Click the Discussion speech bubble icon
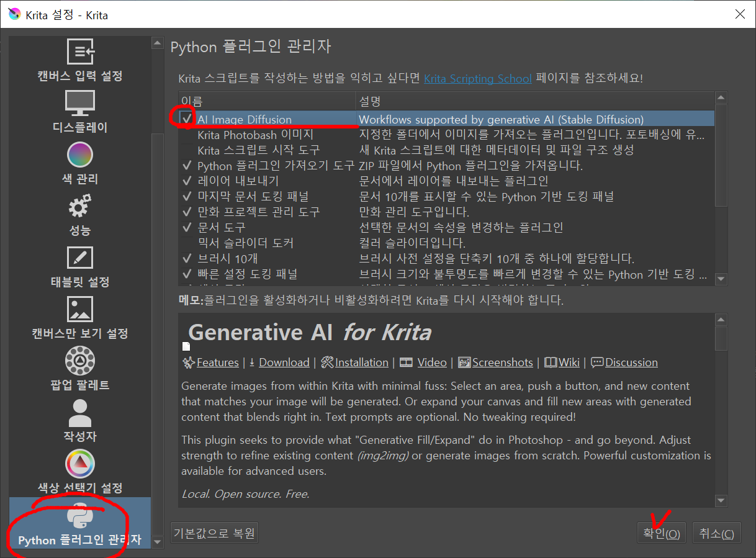This screenshot has width=756, height=558. [597, 362]
